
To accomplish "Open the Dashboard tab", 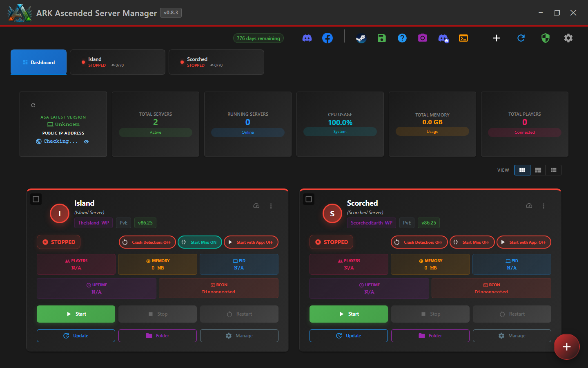I will pos(38,62).
